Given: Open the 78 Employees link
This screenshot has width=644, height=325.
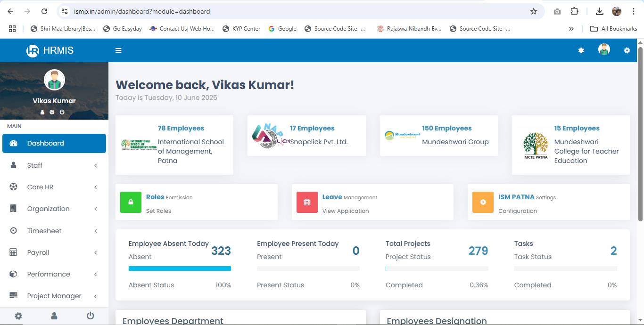Looking at the screenshot, I should coord(181,128).
